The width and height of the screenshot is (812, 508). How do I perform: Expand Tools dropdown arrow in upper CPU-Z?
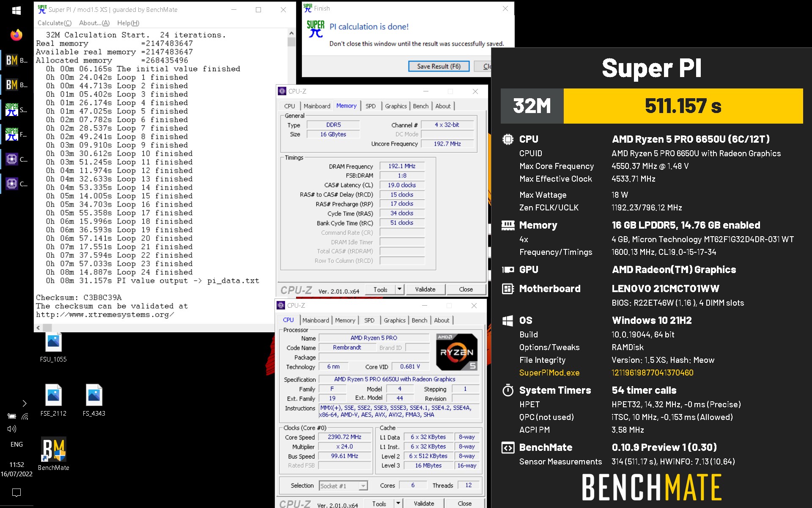(399, 290)
